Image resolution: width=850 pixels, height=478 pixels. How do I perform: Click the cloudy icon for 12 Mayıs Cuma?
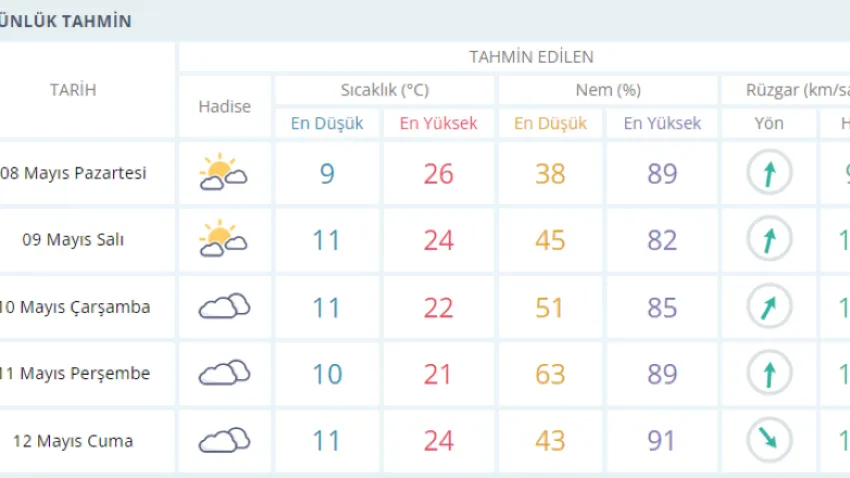(224, 440)
